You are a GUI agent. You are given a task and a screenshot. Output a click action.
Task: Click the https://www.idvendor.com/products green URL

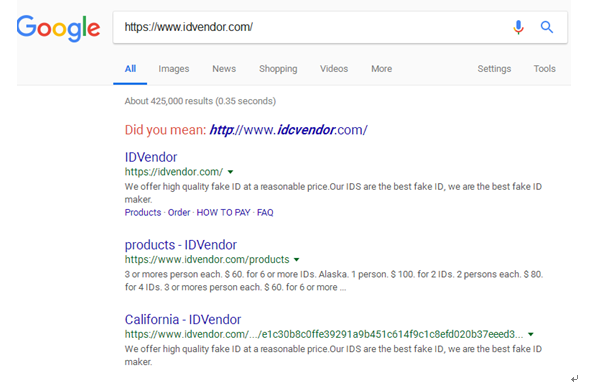point(207,260)
